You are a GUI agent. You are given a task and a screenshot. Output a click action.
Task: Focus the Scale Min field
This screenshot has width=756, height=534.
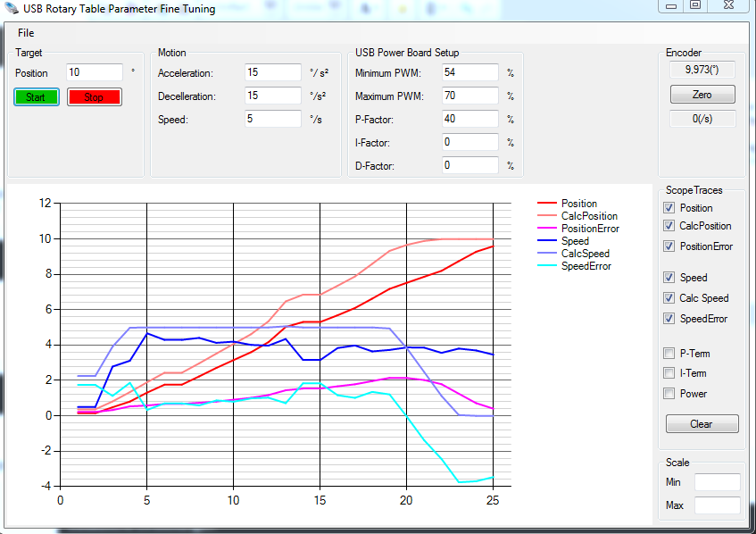(717, 482)
